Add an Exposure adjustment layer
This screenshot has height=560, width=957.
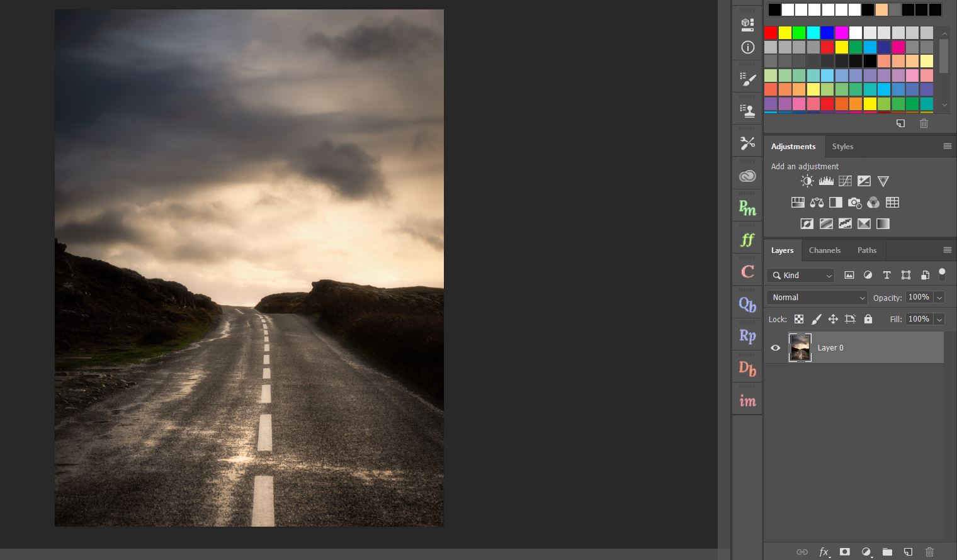864,181
